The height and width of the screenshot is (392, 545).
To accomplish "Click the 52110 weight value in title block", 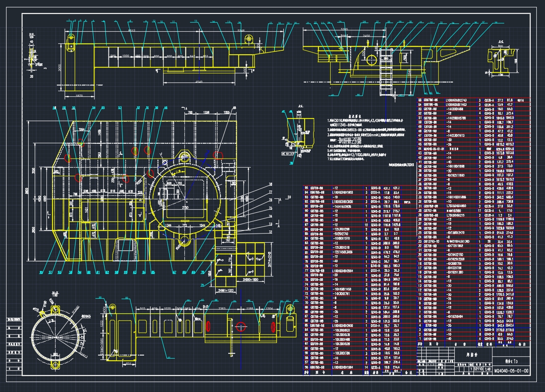I will coord(479,369).
